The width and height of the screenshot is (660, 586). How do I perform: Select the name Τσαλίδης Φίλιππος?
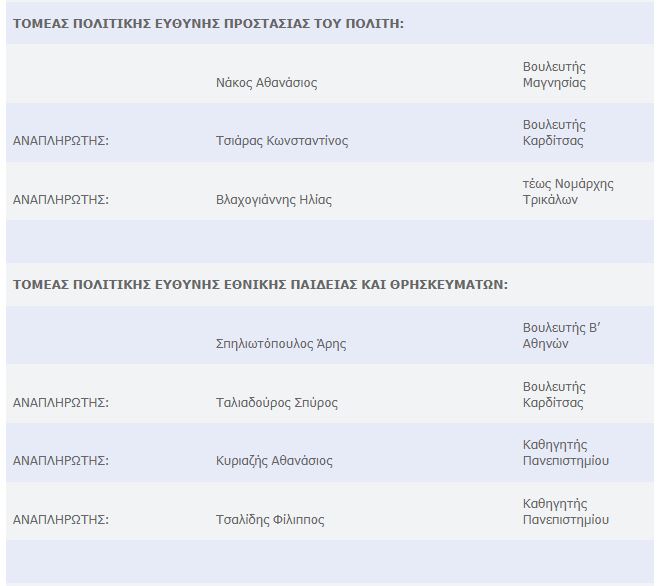pyautogui.click(x=269, y=520)
